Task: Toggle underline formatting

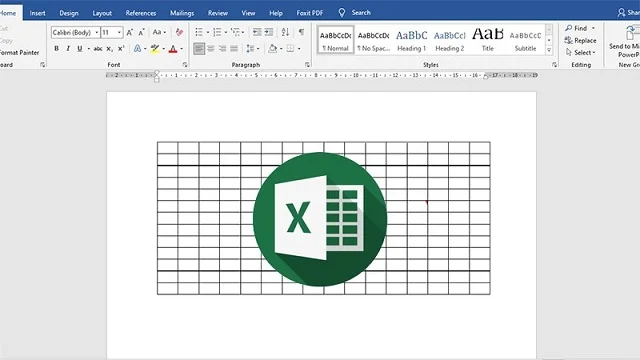Action: tap(80, 49)
